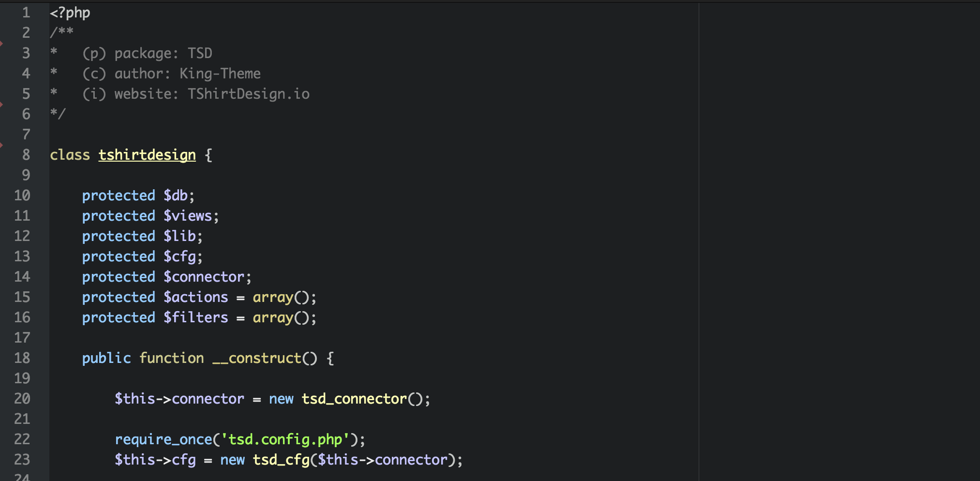
Task: Click the "public" keyword on line 18
Action: (x=106, y=358)
